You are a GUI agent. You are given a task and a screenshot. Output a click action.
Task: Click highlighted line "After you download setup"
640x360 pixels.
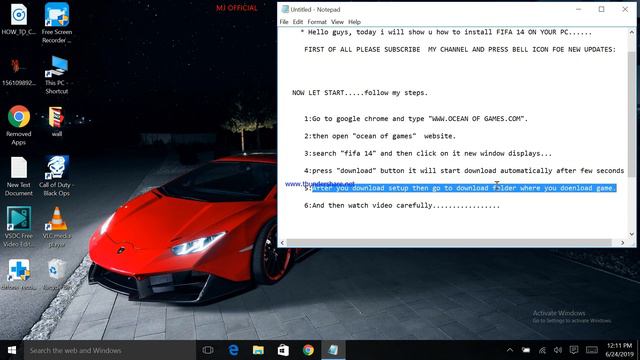point(464,188)
